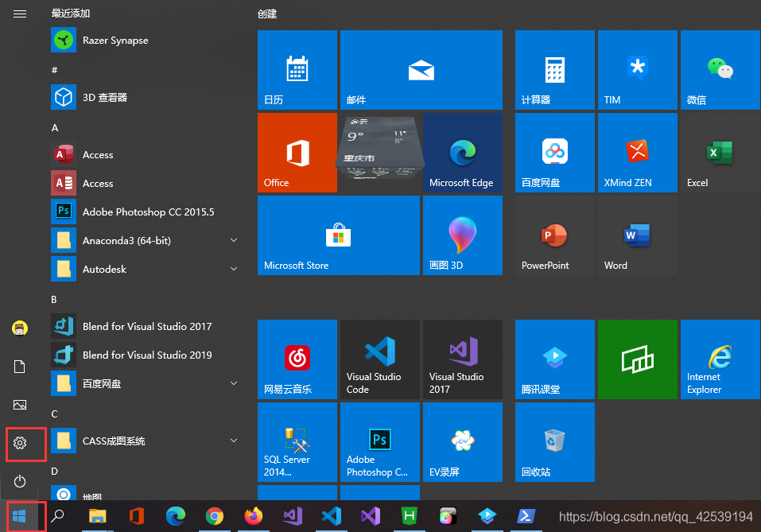
Task: Open PowerShell from the taskbar
Action: pyautogui.click(x=526, y=516)
